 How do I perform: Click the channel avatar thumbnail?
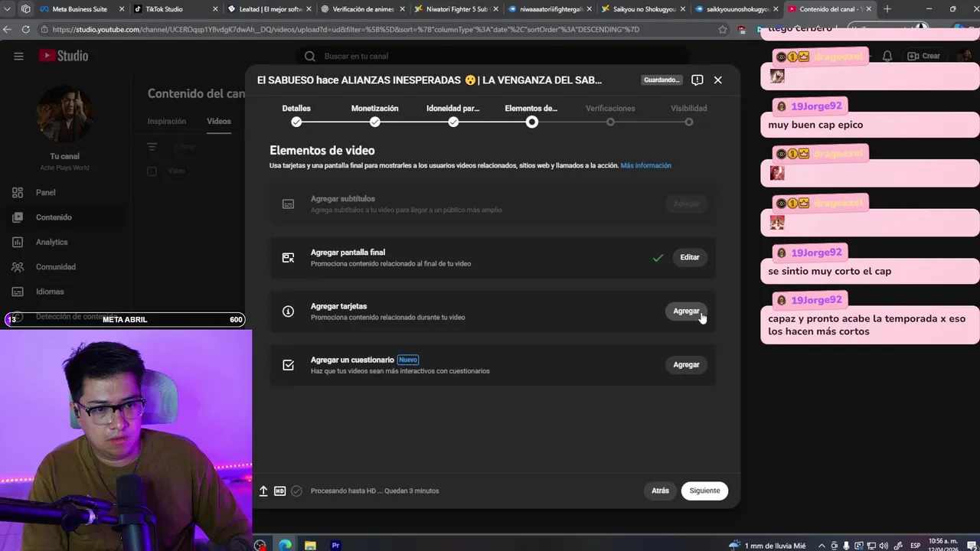(x=64, y=115)
